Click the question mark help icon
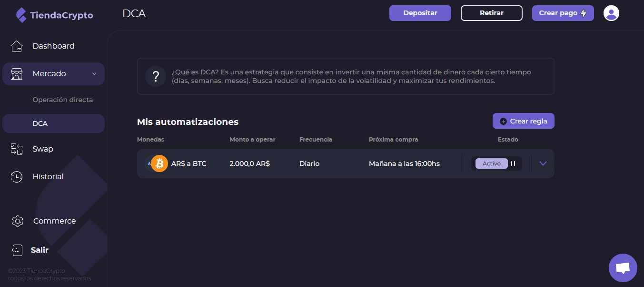 tap(155, 76)
